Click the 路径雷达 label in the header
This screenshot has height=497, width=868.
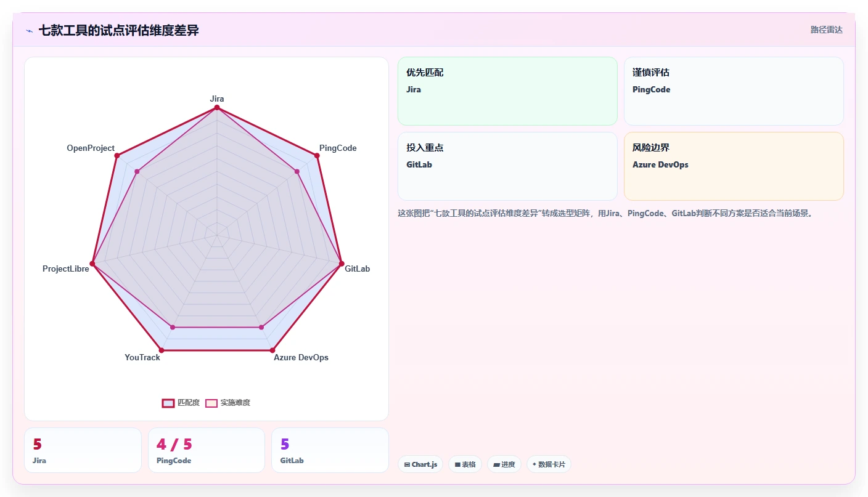(826, 30)
